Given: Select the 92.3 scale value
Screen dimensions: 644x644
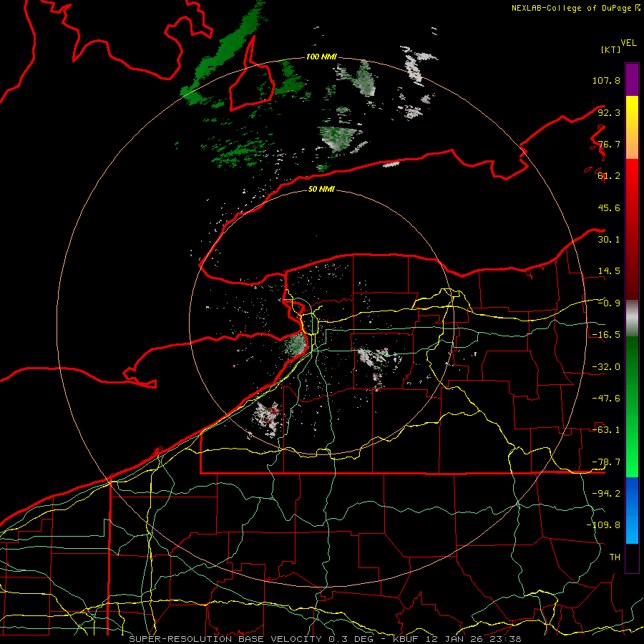Looking at the screenshot, I should click(x=609, y=112).
